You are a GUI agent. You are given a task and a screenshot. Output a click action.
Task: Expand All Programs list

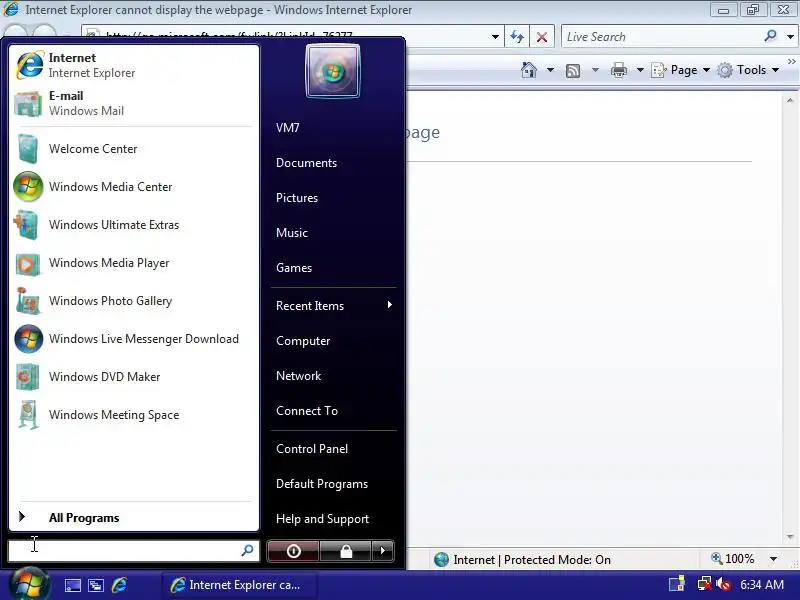134,518
